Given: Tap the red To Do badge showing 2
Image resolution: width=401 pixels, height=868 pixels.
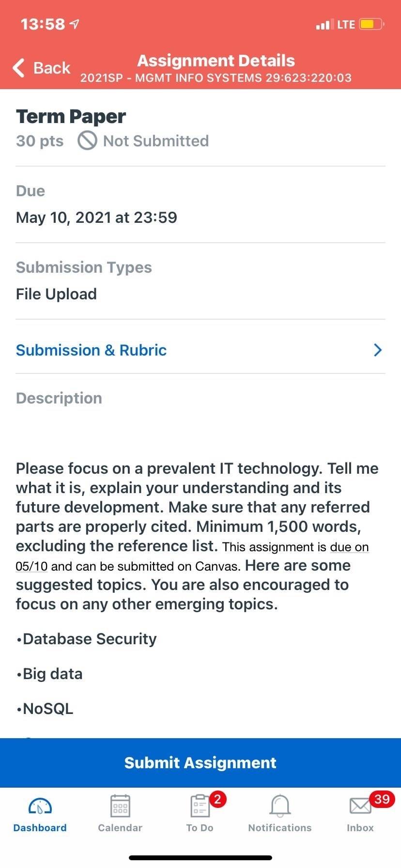Looking at the screenshot, I should [217, 799].
